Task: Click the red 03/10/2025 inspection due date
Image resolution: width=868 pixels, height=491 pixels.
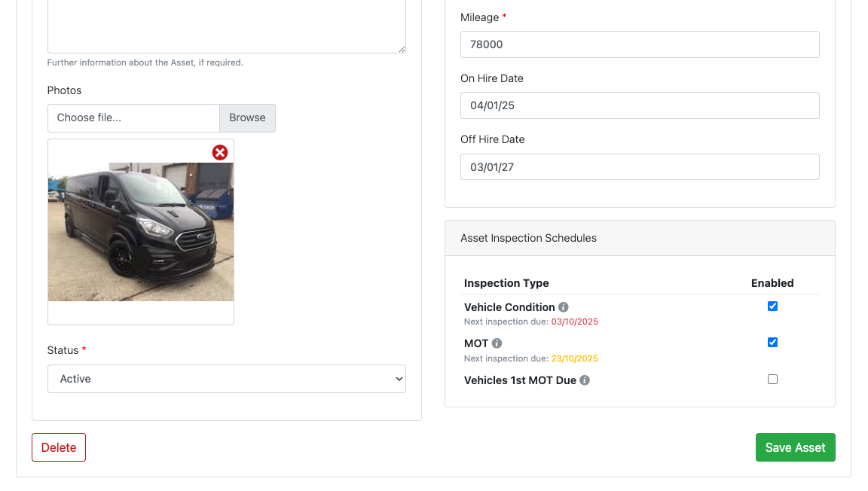Action: (574, 322)
